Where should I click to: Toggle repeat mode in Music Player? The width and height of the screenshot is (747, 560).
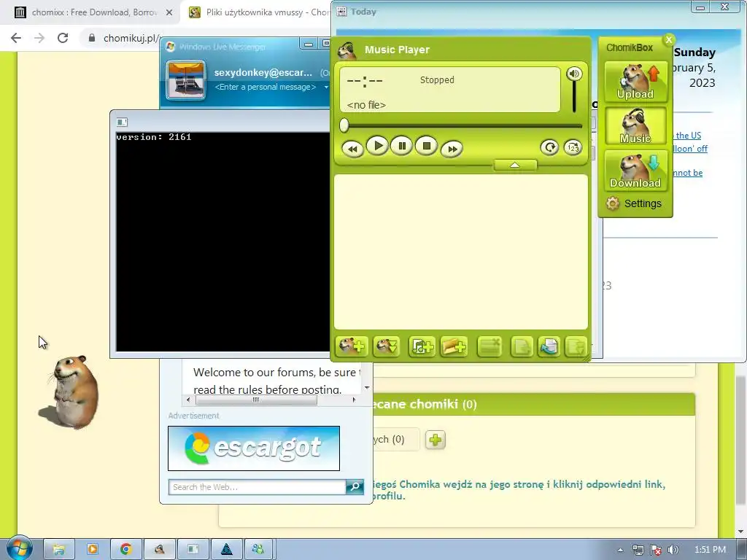coord(549,147)
